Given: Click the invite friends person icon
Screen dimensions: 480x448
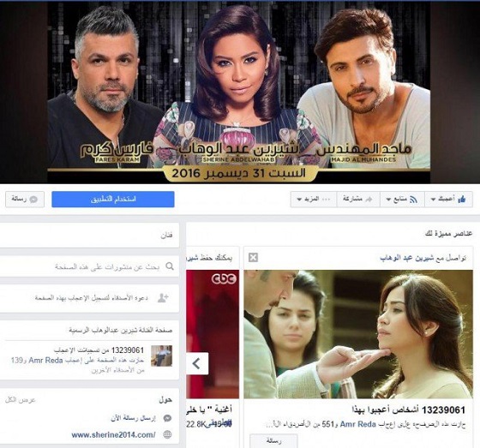Looking at the screenshot, I should 163,297.
